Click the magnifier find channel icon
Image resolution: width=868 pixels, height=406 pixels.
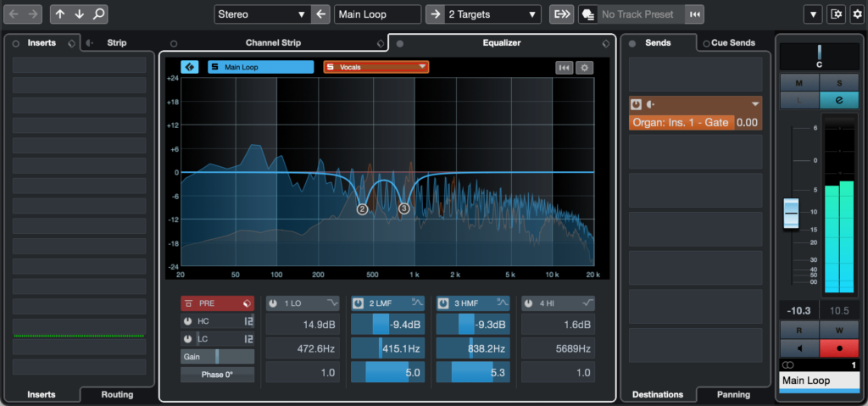click(98, 14)
